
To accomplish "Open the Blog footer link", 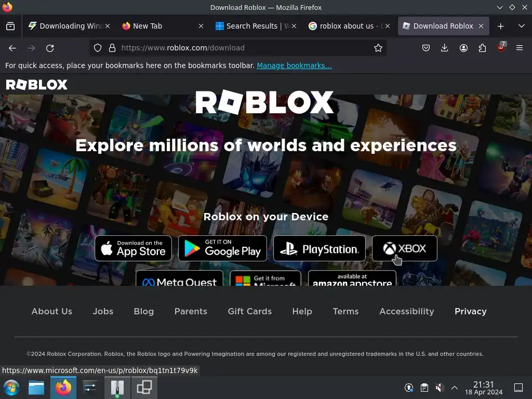I will point(144,311).
